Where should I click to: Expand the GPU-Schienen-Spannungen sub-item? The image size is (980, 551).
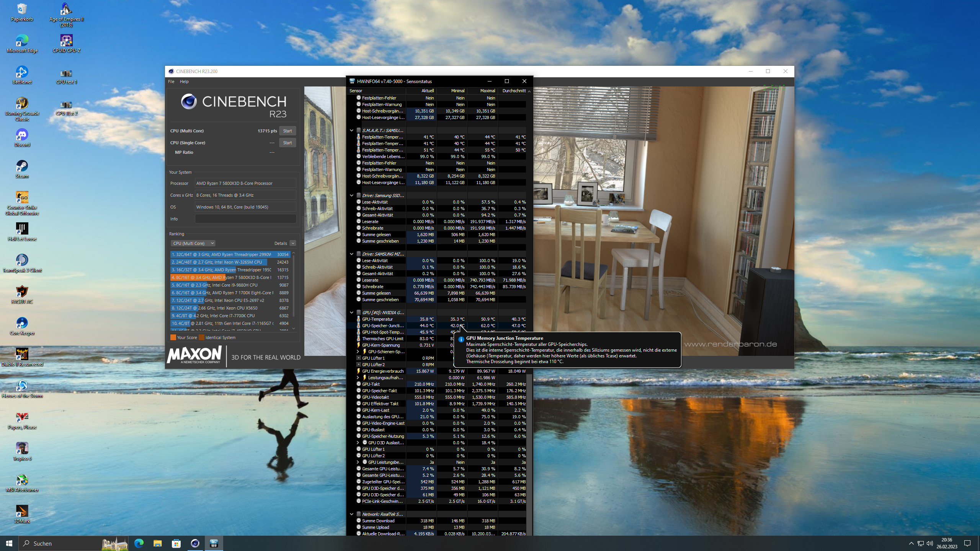point(358,352)
